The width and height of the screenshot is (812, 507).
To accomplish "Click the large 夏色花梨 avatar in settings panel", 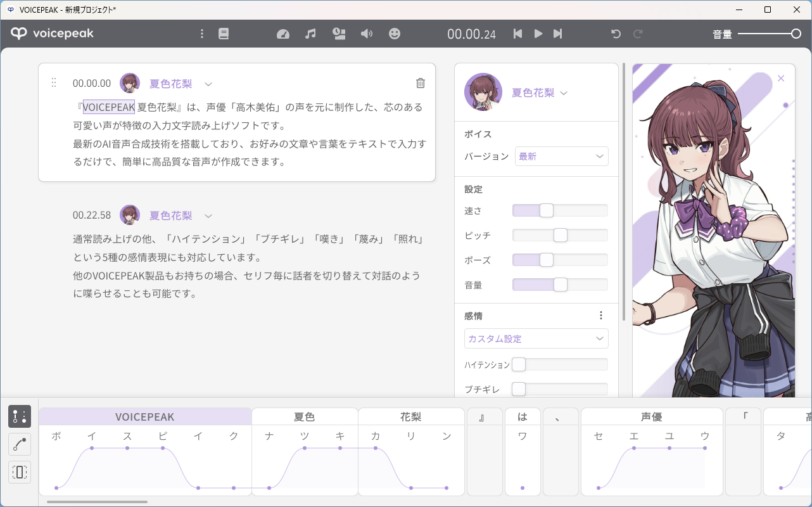I will tap(483, 92).
